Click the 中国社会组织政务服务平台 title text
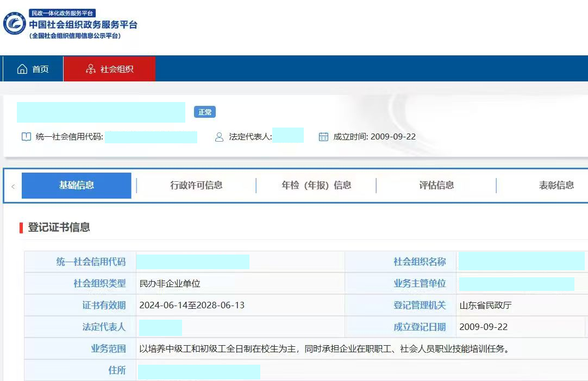The height and width of the screenshot is (381, 588). click(x=83, y=24)
